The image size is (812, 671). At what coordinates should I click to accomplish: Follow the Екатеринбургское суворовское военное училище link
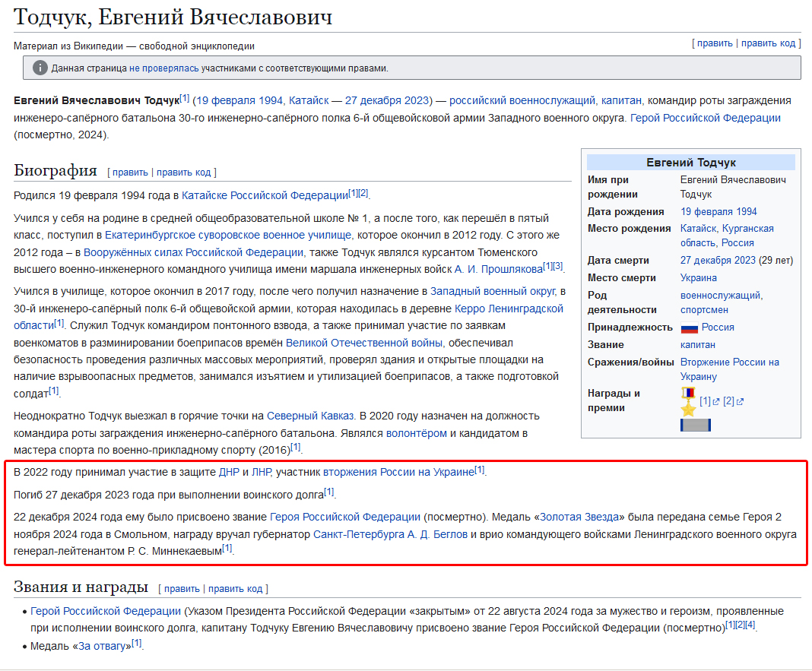coord(228,236)
